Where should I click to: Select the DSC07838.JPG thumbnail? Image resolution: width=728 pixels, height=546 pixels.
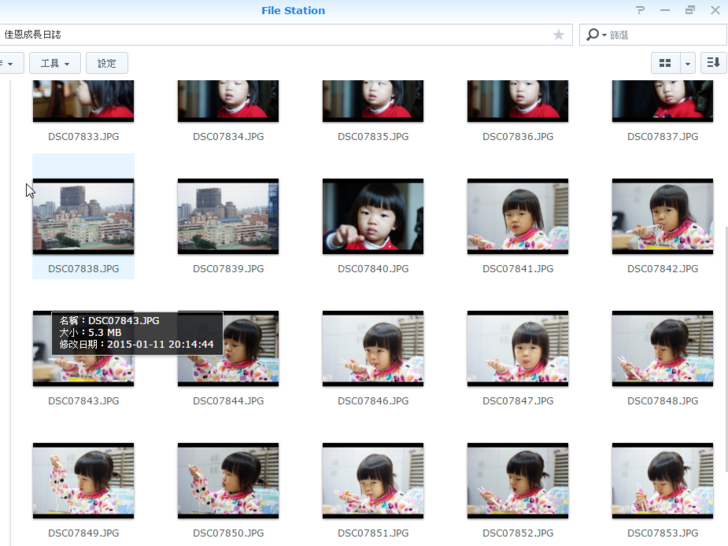(x=83, y=216)
